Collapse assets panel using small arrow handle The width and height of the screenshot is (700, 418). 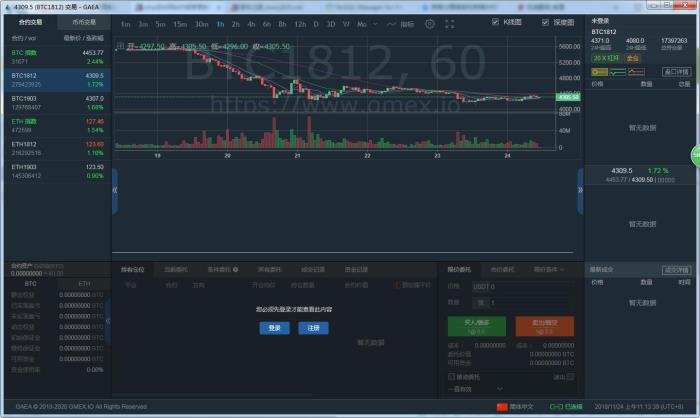coord(108,321)
